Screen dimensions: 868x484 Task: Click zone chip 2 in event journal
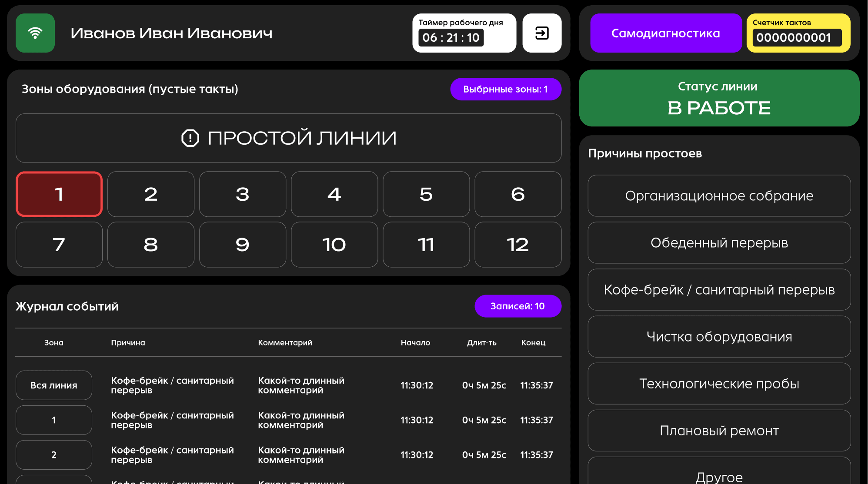[x=54, y=455]
